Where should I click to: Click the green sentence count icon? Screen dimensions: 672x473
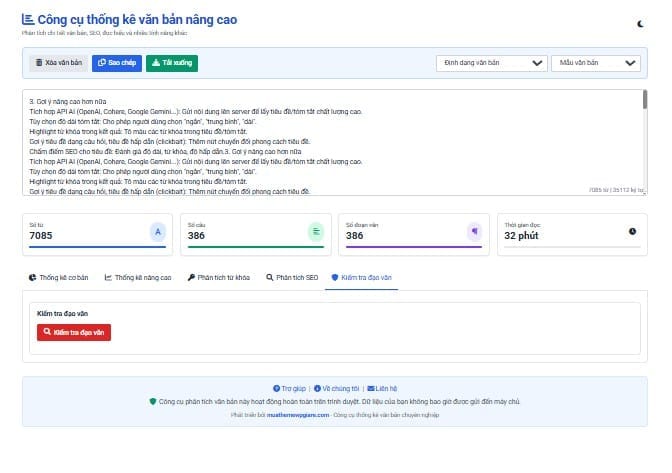pos(315,231)
